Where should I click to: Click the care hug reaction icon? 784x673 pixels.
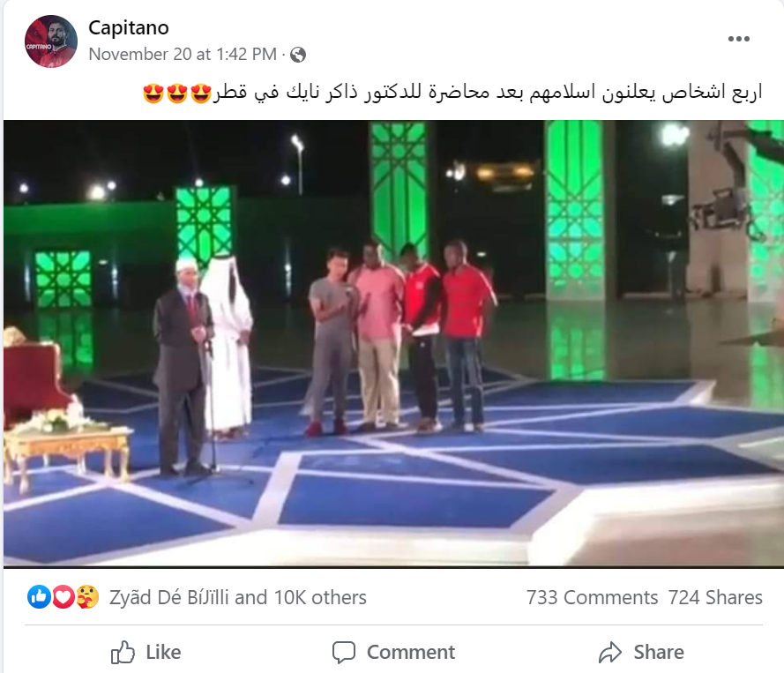click(x=87, y=596)
